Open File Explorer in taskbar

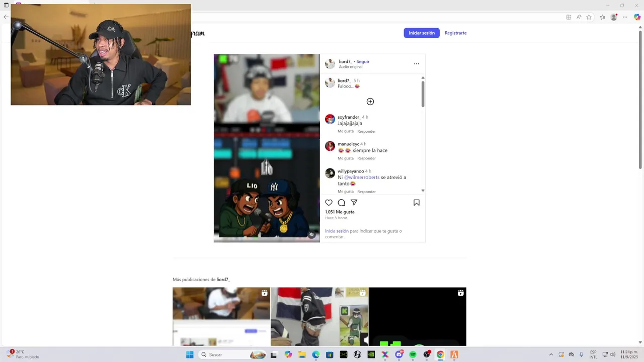pos(302,354)
